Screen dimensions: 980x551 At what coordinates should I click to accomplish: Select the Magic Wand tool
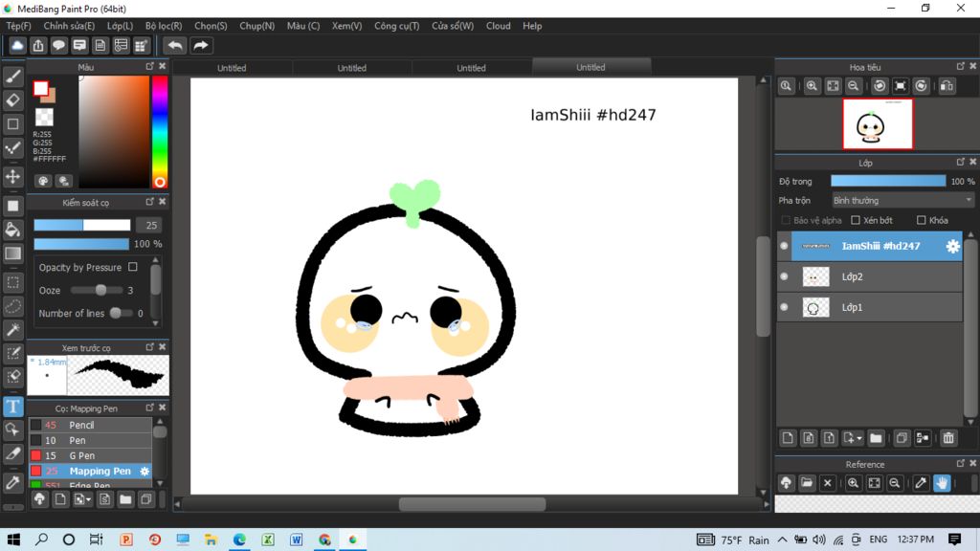click(x=13, y=330)
